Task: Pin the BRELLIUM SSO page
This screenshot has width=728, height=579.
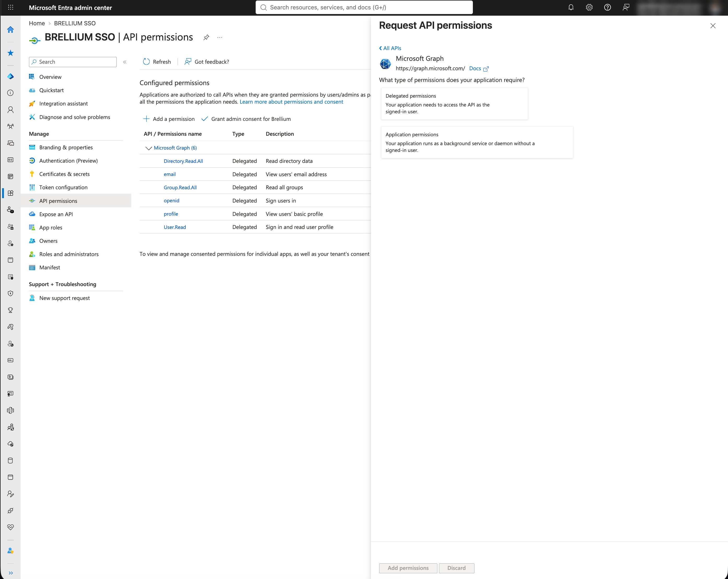Action: coord(206,37)
